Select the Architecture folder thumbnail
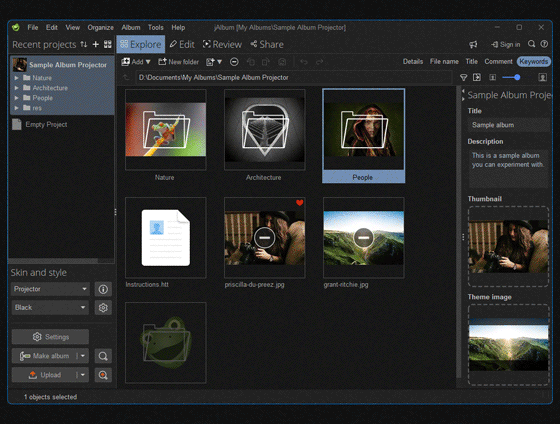The image size is (560, 424). tap(265, 130)
